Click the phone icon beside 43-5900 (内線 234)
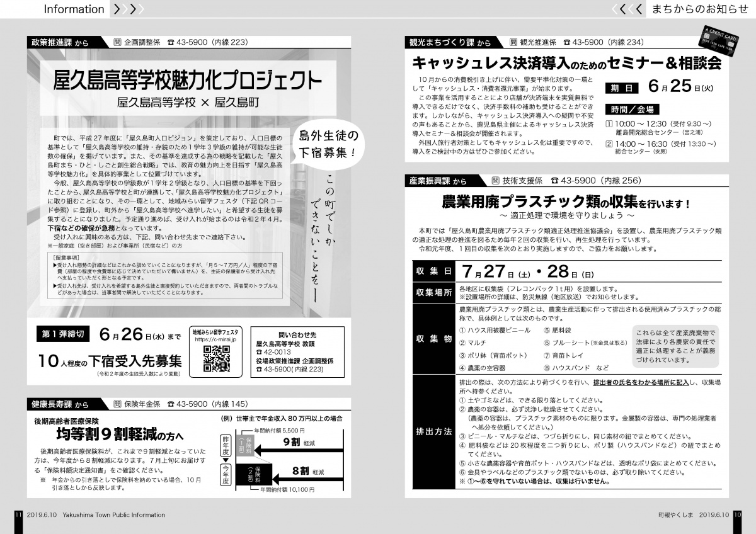 tap(566, 42)
